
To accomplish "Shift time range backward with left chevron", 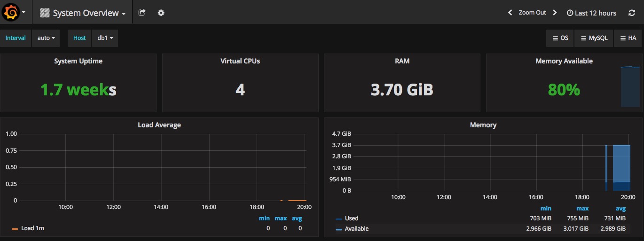I will (x=510, y=13).
